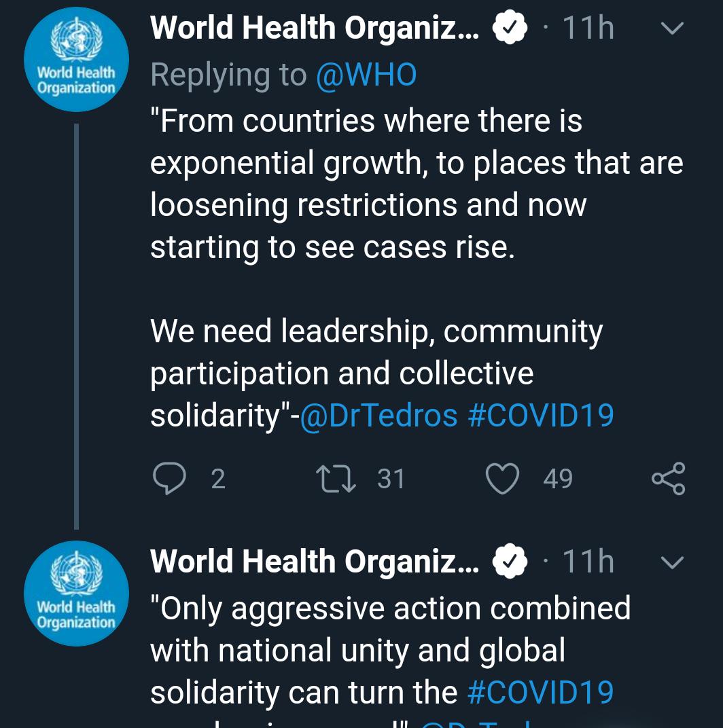723x728 pixels.
Task: Tap WHO profile avatar on first tweet
Action: click(76, 59)
